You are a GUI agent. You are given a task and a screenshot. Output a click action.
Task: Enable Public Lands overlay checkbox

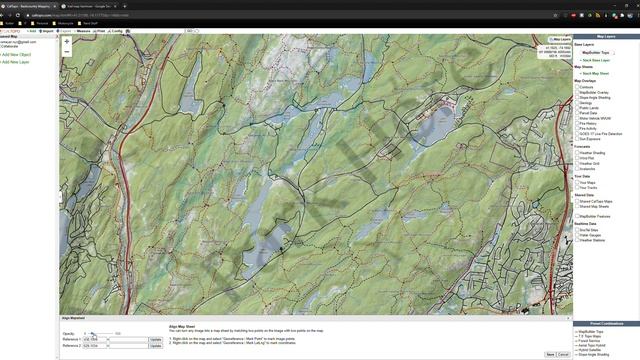tap(577, 108)
